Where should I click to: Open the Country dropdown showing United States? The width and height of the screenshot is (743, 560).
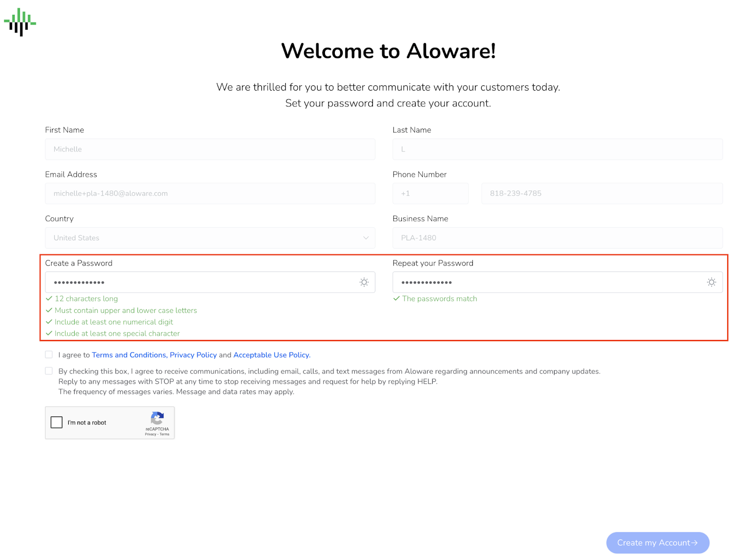tap(210, 238)
